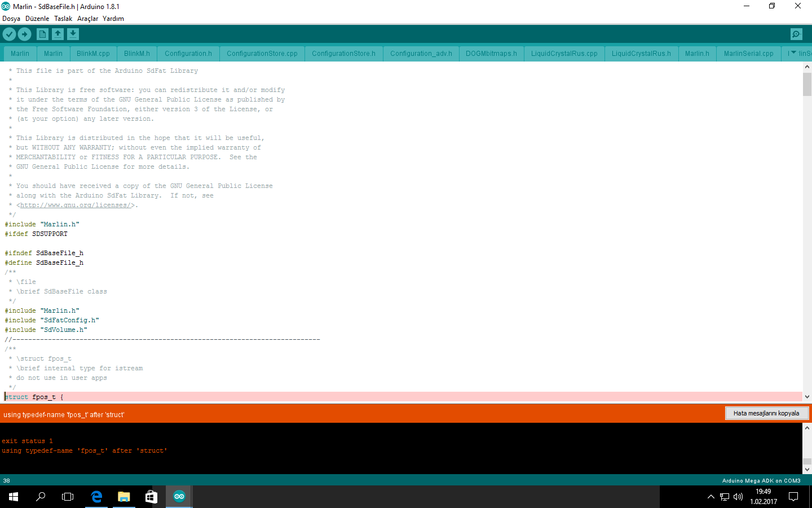Click the line number 38 in status bar
The image size is (812, 508).
click(x=7, y=481)
